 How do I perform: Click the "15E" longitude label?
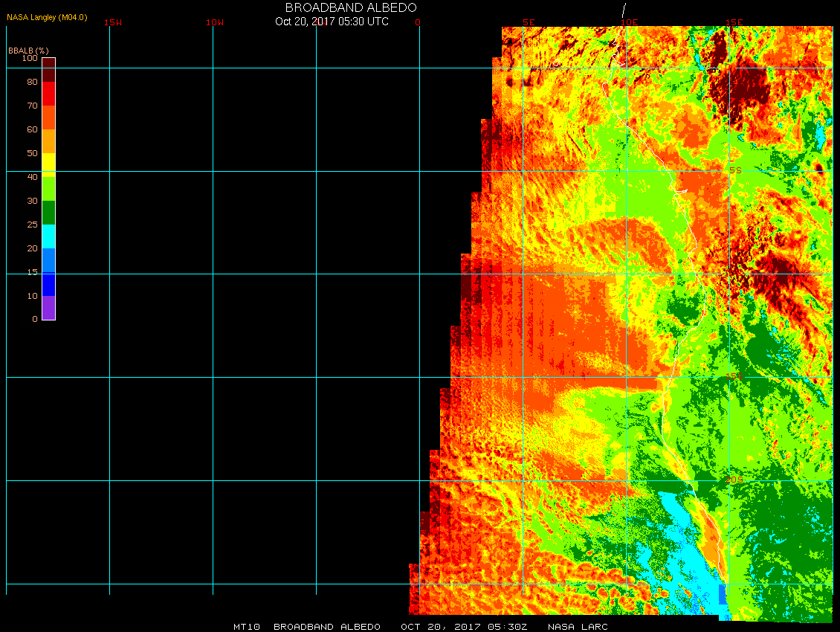pyautogui.click(x=734, y=22)
